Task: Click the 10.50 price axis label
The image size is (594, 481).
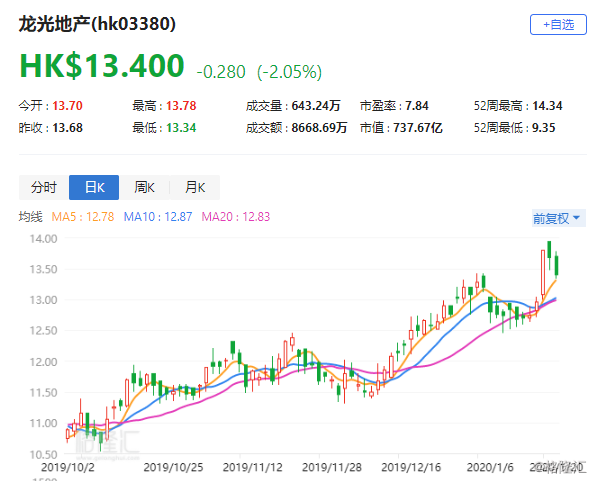Action: coord(44,454)
